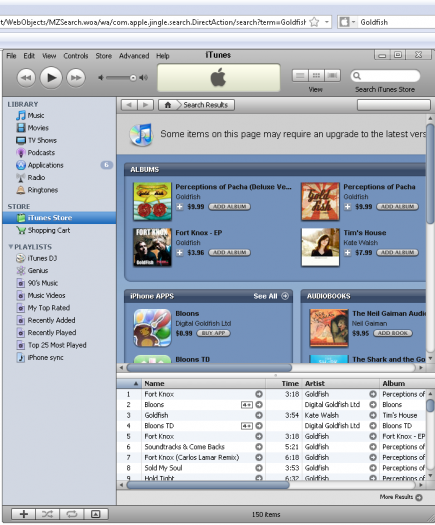This screenshot has height=525, width=435.
Task: Open the Controls menu
Action: (76, 56)
